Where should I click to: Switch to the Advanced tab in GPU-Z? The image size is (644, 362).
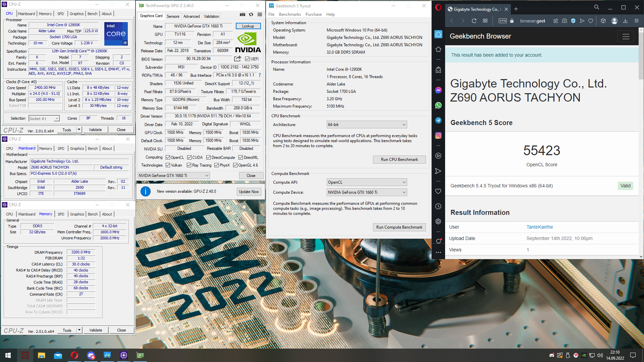(x=192, y=16)
